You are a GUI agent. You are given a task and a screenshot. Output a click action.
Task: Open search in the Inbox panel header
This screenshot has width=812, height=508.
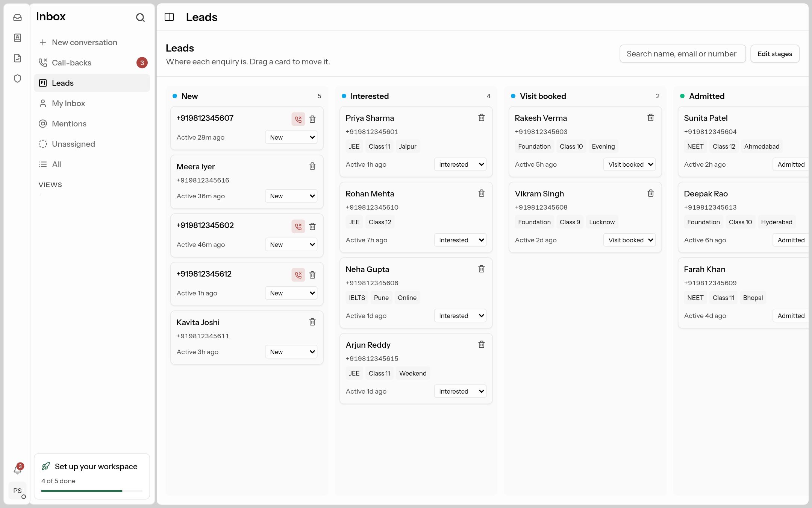click(140, 17)
